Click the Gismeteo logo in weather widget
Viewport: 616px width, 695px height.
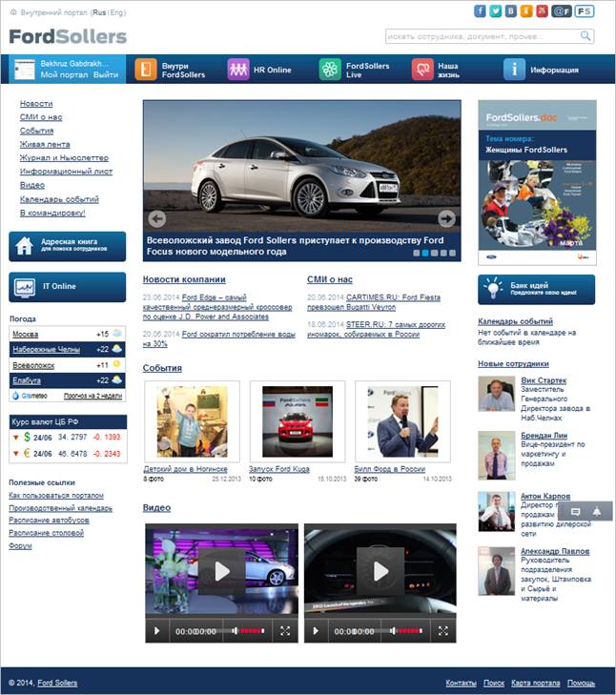click(30, 396)
